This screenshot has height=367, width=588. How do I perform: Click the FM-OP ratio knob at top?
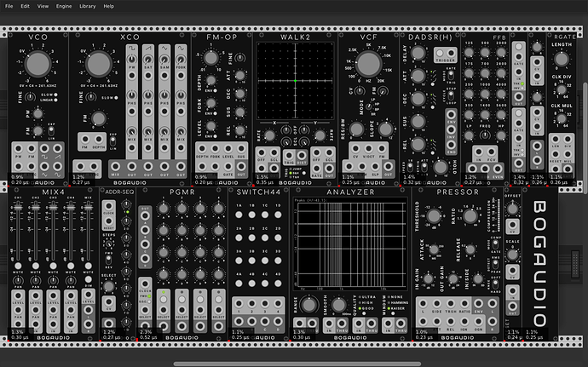pos(210,58)
